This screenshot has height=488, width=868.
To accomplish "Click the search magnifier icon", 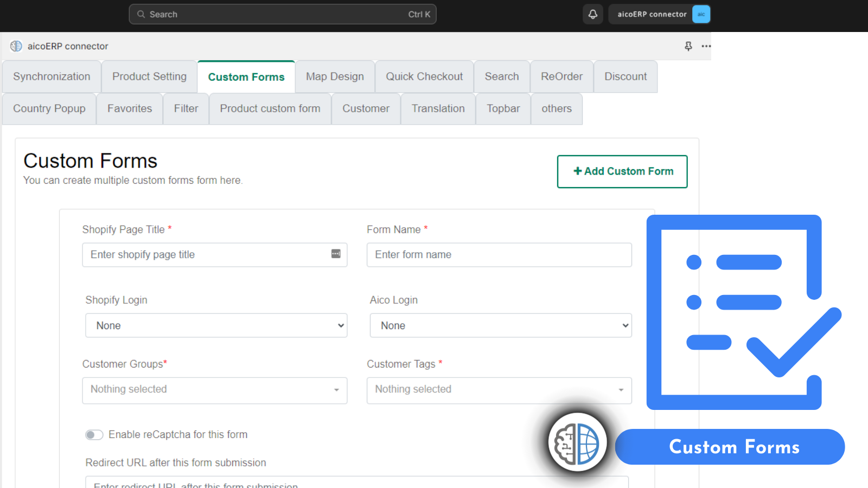I will pyautogui.click(x=141, y=14).
